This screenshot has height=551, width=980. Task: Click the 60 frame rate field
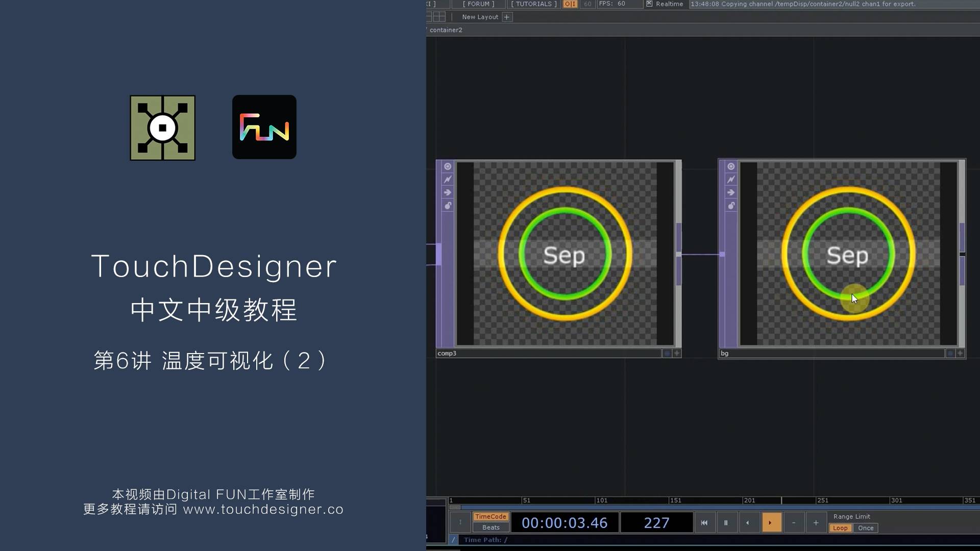point(587,4)
